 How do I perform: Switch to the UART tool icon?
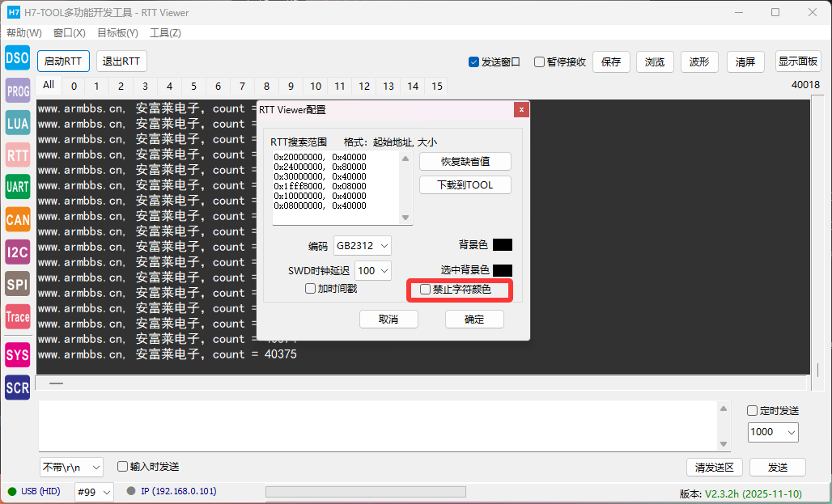[17, 187]
